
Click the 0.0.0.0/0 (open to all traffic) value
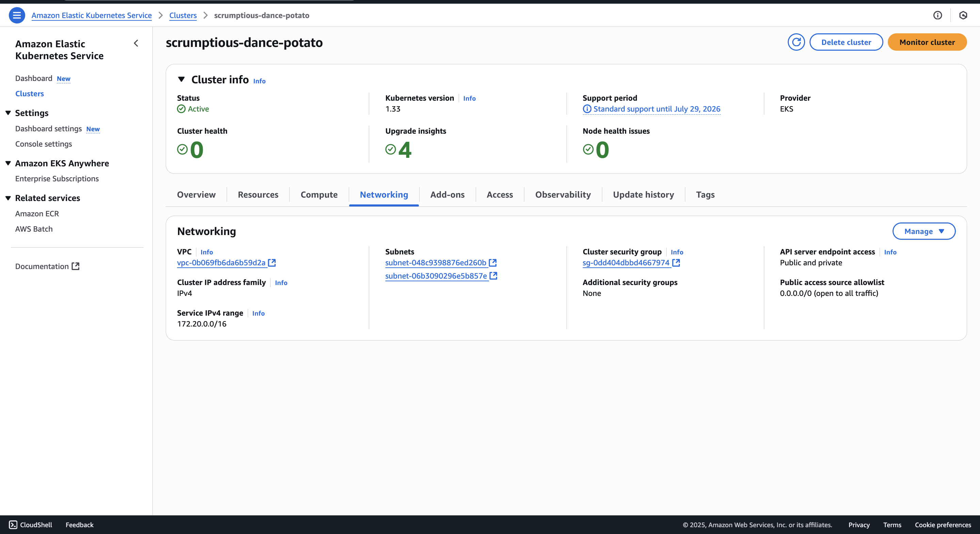coord(829,293)
